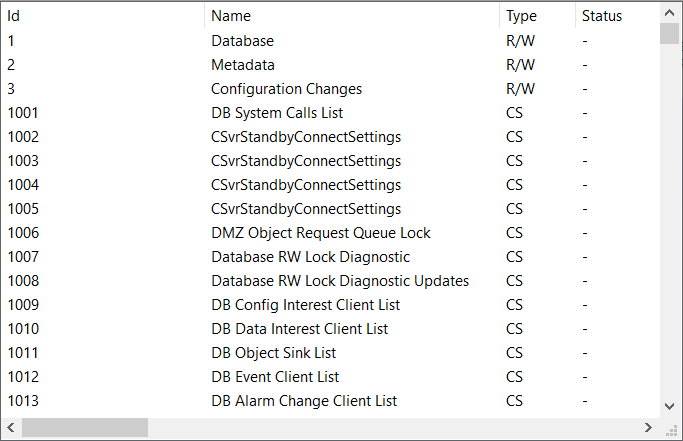Screen dimensions: 683x441
Task: Select the DB System Calls List row
Action: coord(277,113)
